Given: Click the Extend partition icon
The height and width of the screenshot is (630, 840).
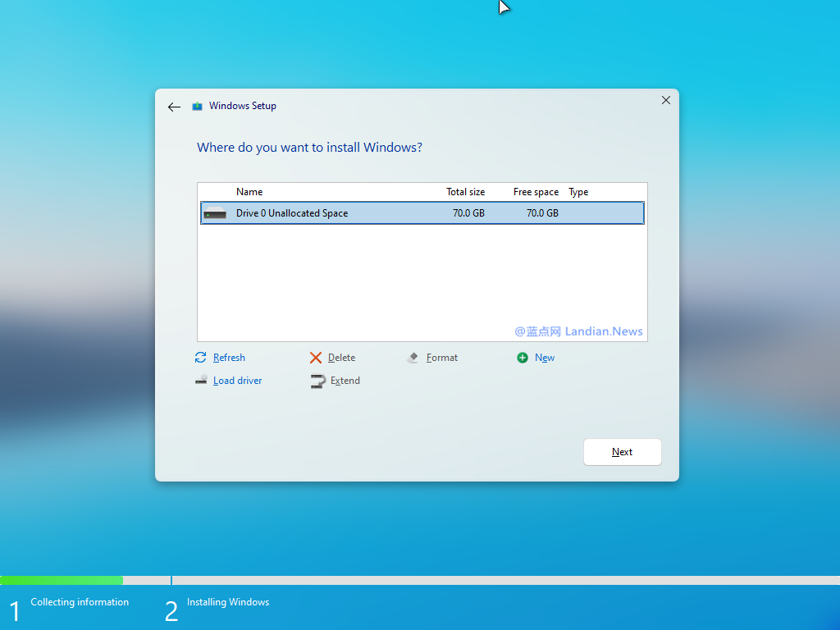Looking at the screenshot, I should point(317,381).
